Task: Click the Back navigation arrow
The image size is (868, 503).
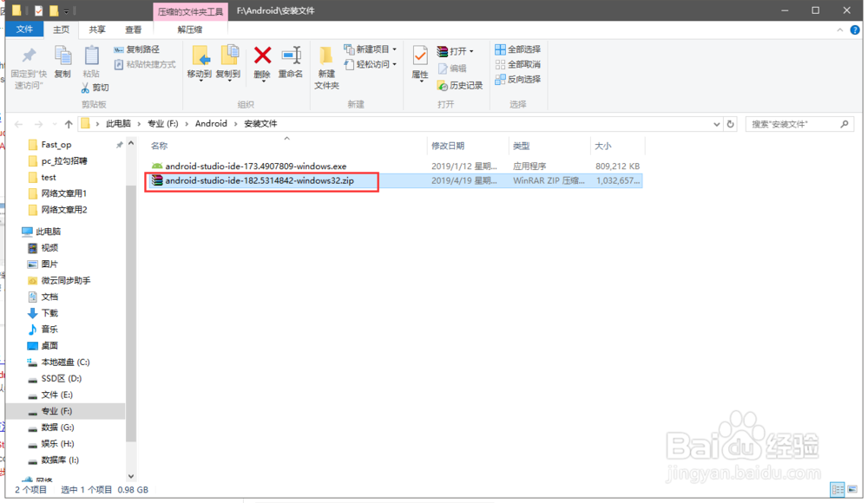Action: (19, 124)
